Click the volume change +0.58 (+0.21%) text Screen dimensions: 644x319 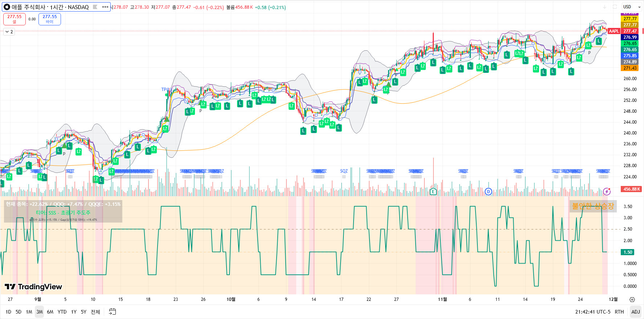[270, 7]
